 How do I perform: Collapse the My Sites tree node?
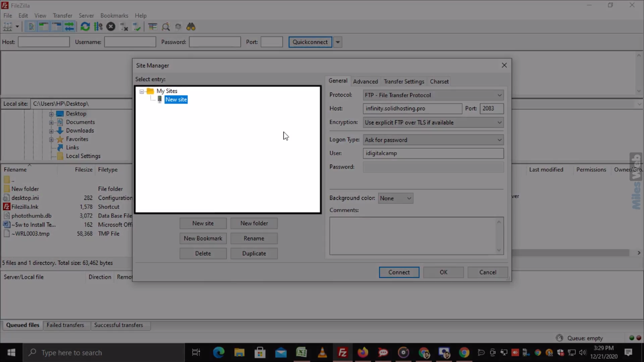coord(142,91)
